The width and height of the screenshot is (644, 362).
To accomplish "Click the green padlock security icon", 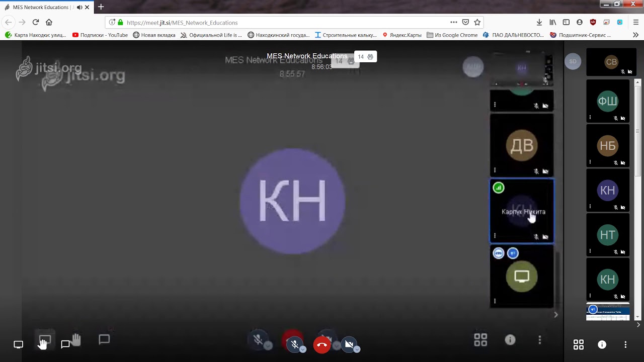I will (120, 23).
